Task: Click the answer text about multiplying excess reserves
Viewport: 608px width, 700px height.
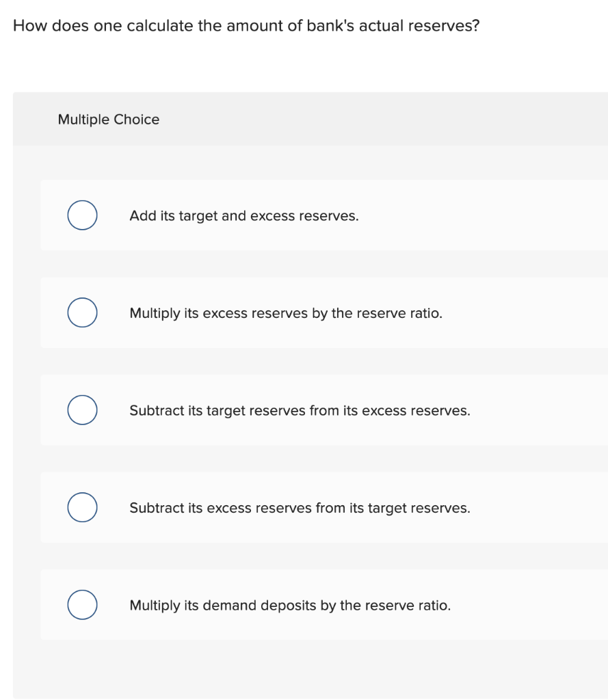Action: (x=286, y=313)
